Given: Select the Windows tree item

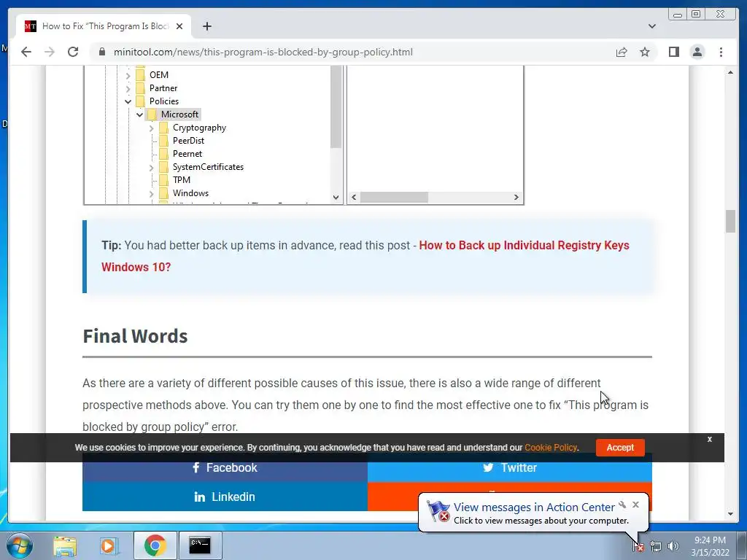Looking at the screenshot, I should 190,192.
